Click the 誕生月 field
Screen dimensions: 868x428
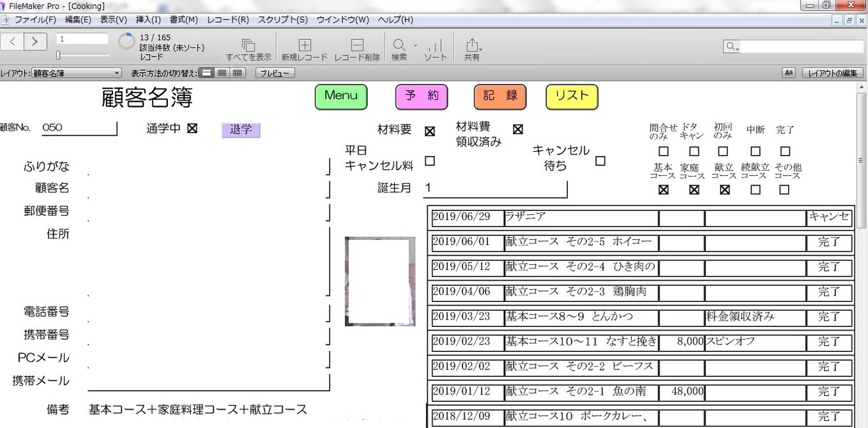[x=494, y=188]
